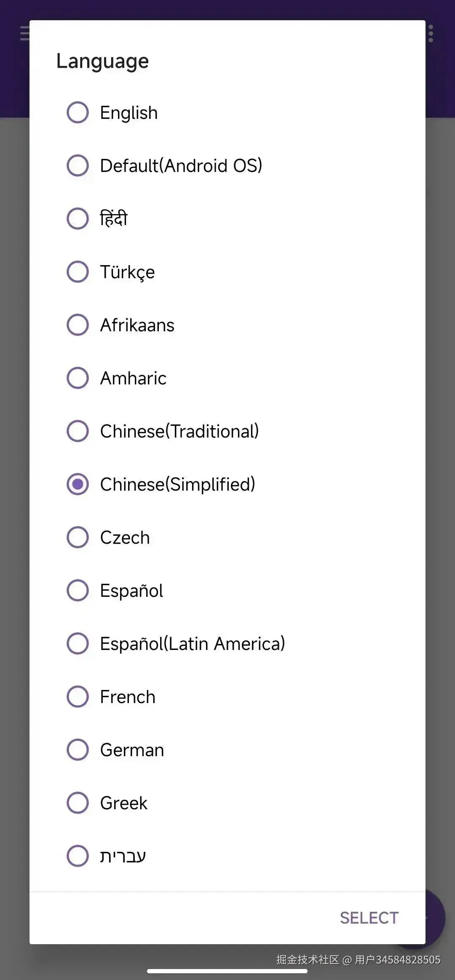Choose the German radio button
Viewport: 455px width, 980px height.
78,750
